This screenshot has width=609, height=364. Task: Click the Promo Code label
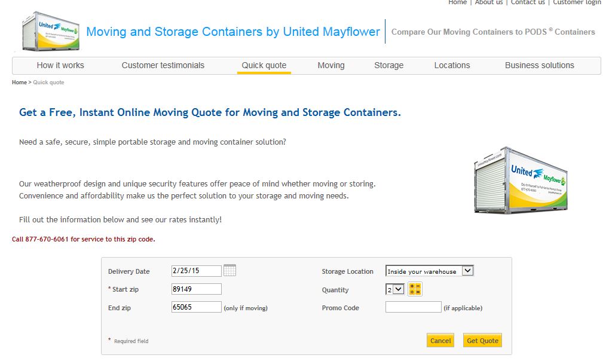[x=340, y=308]
